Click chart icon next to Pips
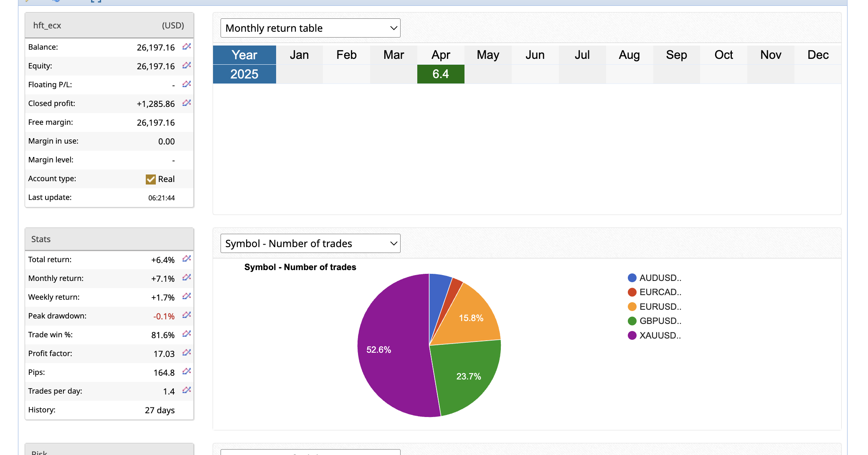Viewport: 868px width, 455px height. tap(186, 372)
